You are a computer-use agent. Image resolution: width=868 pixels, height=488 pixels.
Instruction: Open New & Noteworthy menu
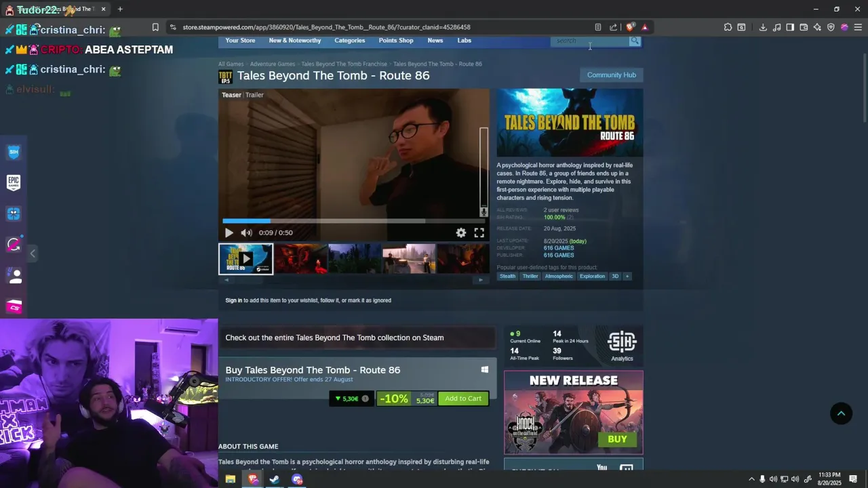(295, 41)
